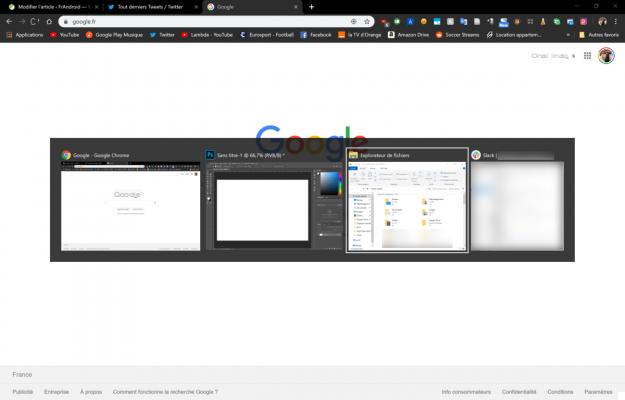Close the FrAndroid article tab

[x=96, y=7]
